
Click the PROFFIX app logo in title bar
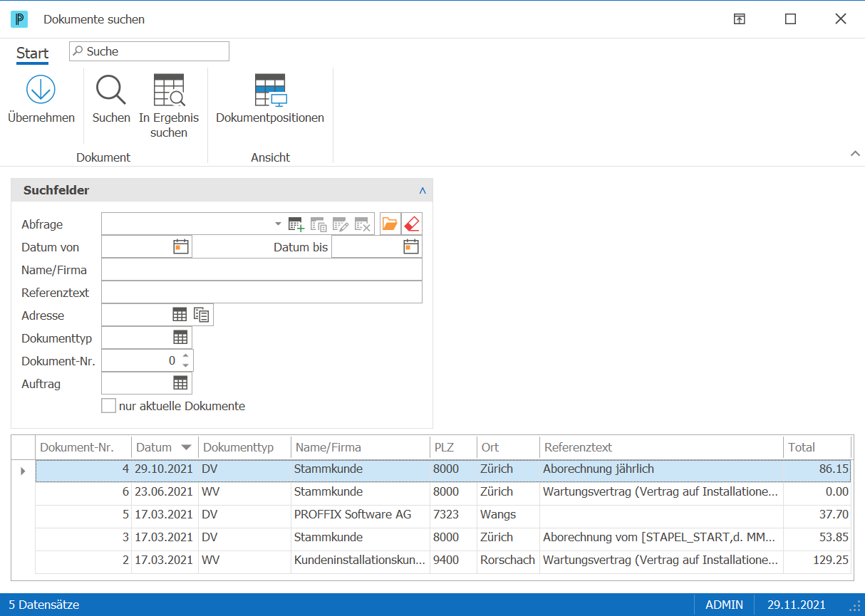click(x=19, y=19)
